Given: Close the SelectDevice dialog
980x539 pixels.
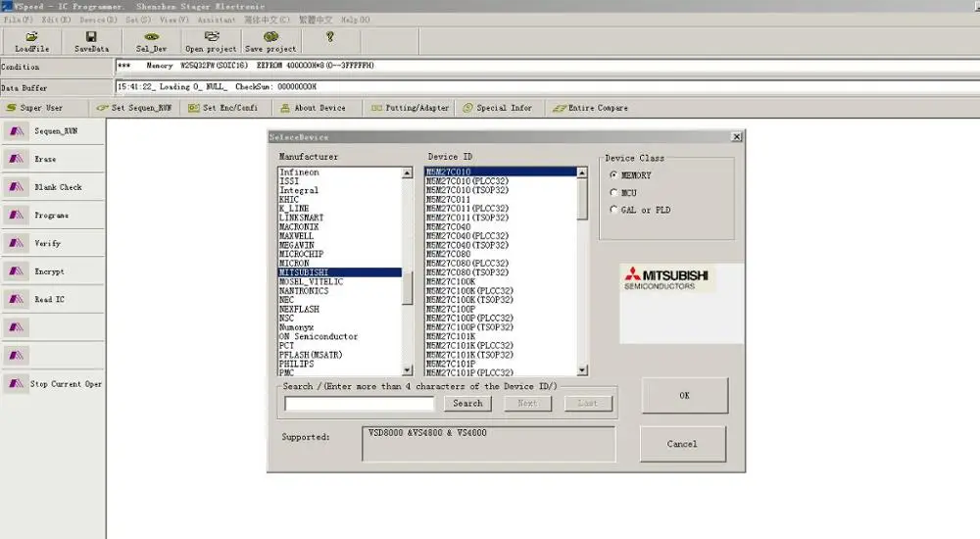Looking at the screenshot, I should 736,137.
